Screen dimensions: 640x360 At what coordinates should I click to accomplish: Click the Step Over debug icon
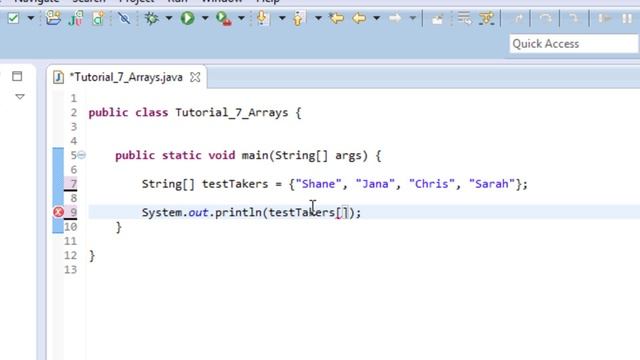point(546,18)
